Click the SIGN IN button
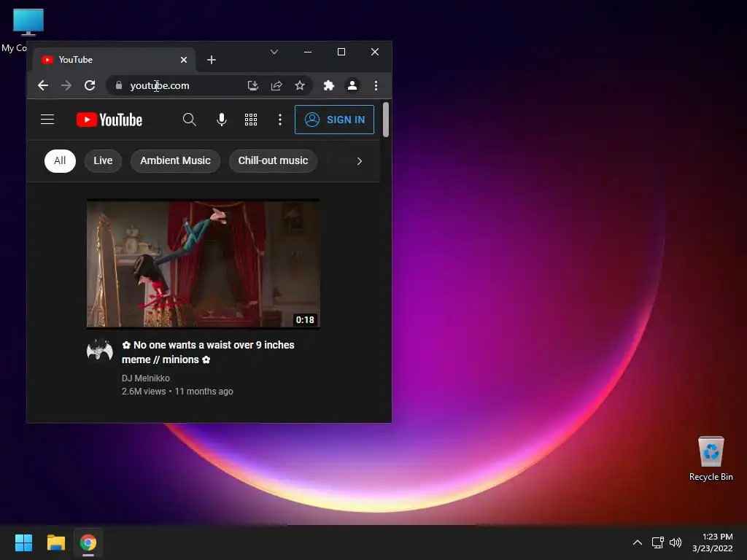The height and width of the screenshot is (560, 747). [334, 120]
